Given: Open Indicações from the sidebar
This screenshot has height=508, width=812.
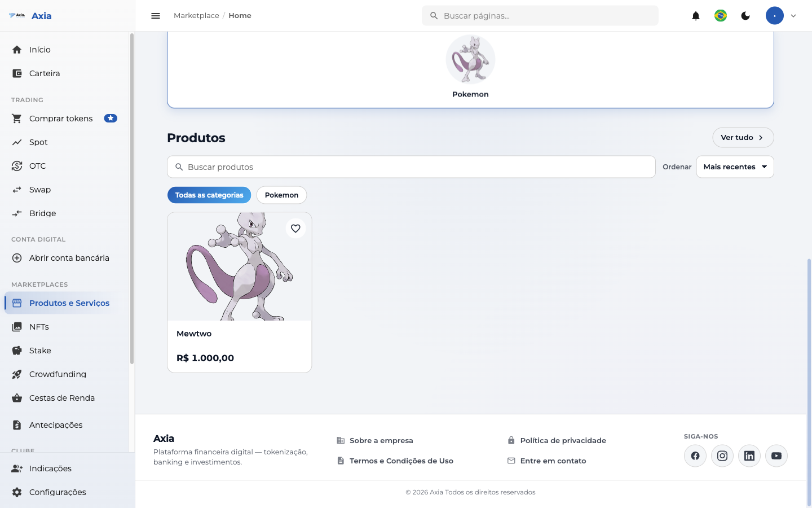Looking at the screenshot, I should pos(64,468).
